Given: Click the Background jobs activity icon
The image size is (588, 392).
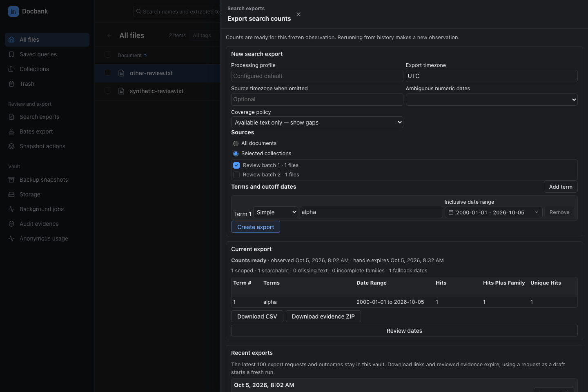Looking at the screenshot, I should 11,209.
